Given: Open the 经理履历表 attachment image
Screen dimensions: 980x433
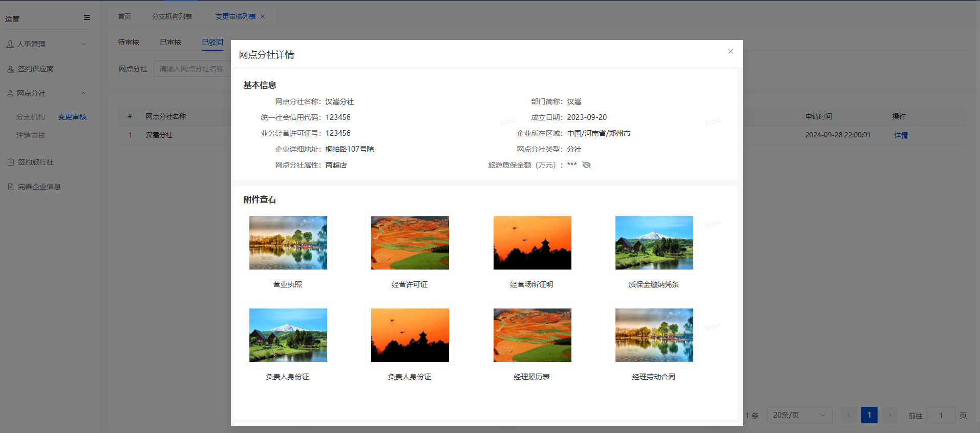Looking at the screenshot, I should [x=532, y=335].
